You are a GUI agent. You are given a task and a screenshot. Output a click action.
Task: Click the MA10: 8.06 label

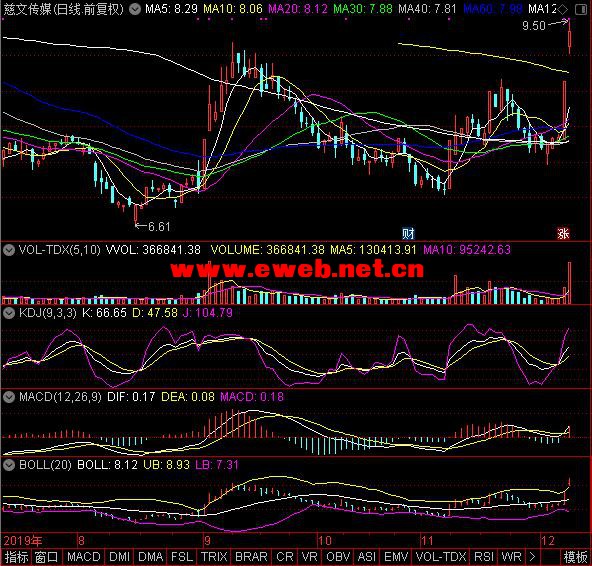[x=233, y=9]
